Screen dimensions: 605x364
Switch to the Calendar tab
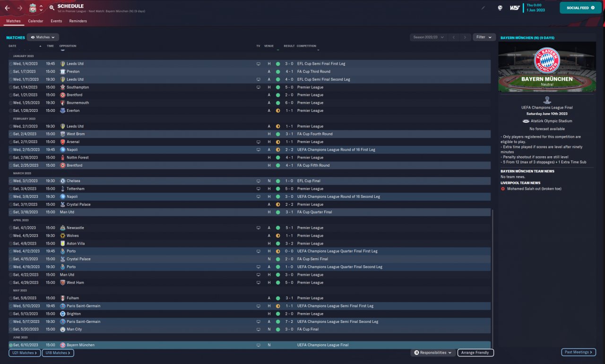pyautogui.click(x=35, y=21)
